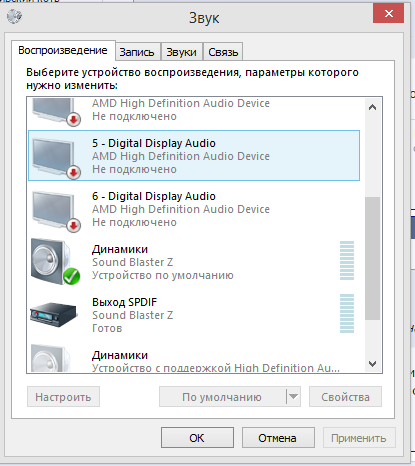This screenshot has width=415, height=466.
Task: Click the Отмена button
Action: click(278, 438)
